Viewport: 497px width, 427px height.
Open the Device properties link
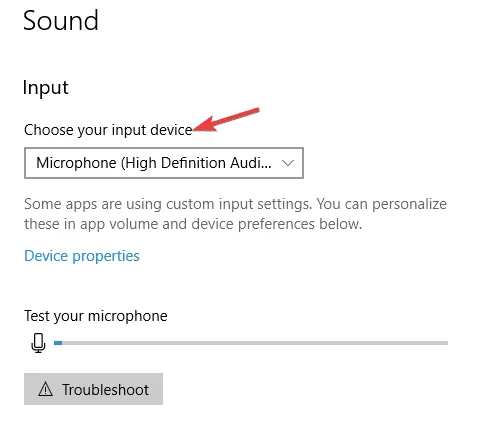[x=82, y=256]
